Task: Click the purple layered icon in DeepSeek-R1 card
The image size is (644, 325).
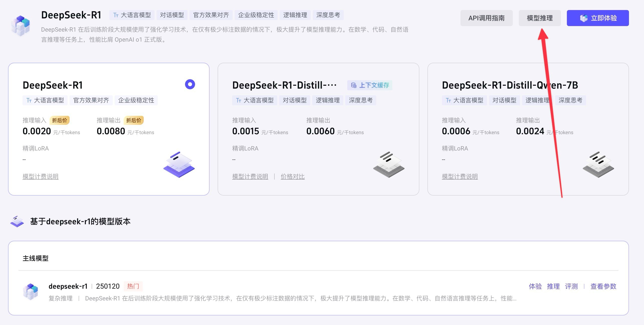Action: click(x=179, y=165)
